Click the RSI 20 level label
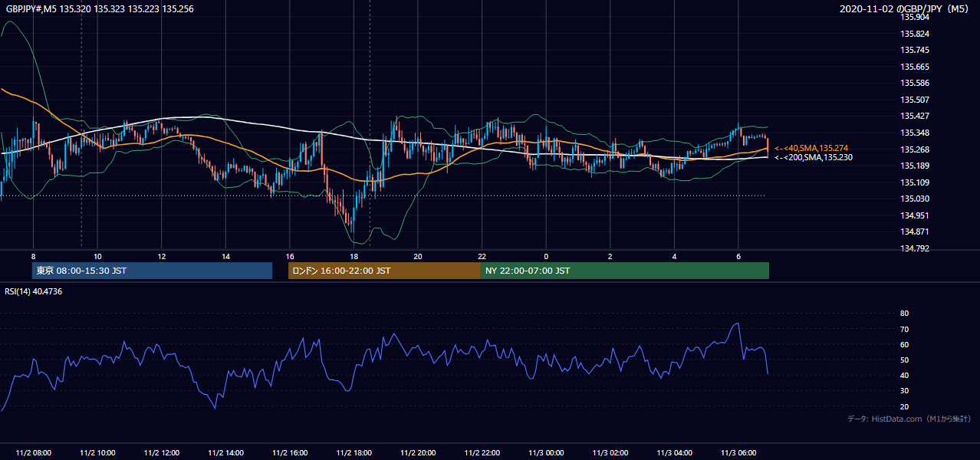Screen dimensions: 980x460 904,406
